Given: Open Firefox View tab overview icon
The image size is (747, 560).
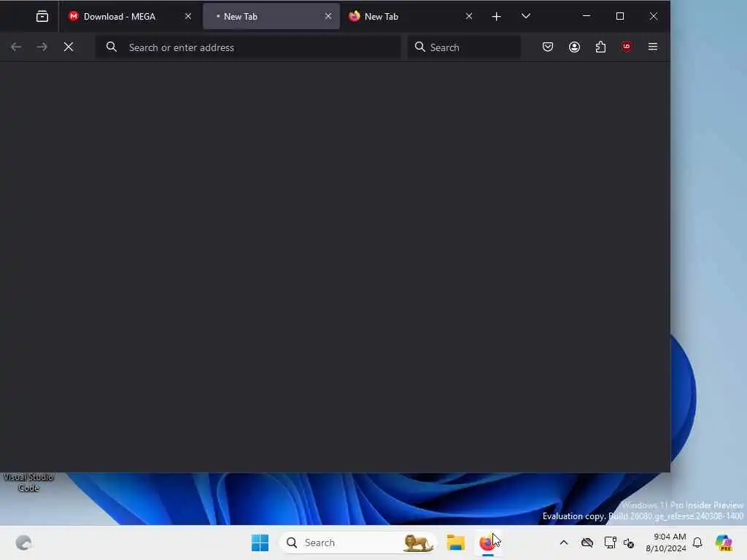Looking at the screenshot, I should tap(42, 17).
